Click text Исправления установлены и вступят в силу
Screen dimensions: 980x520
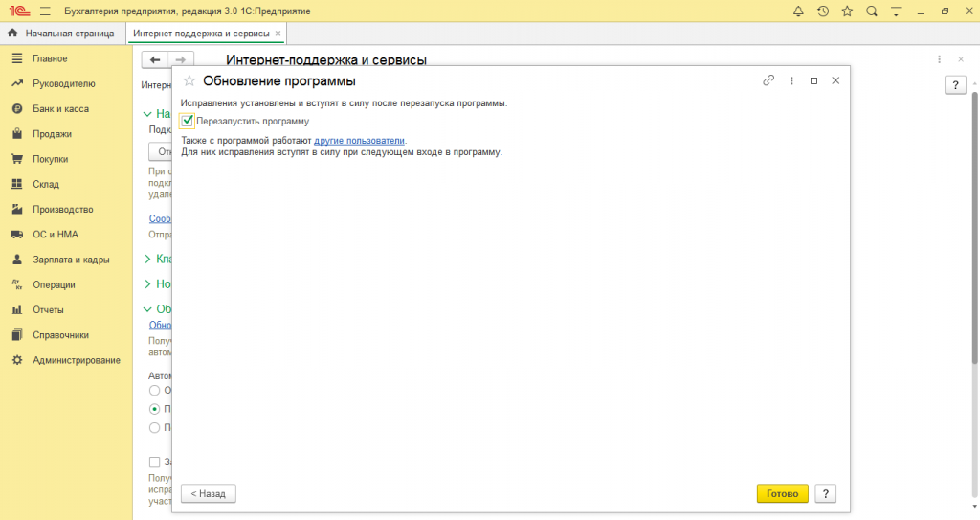pyautogui.click(x=344, y=103)
